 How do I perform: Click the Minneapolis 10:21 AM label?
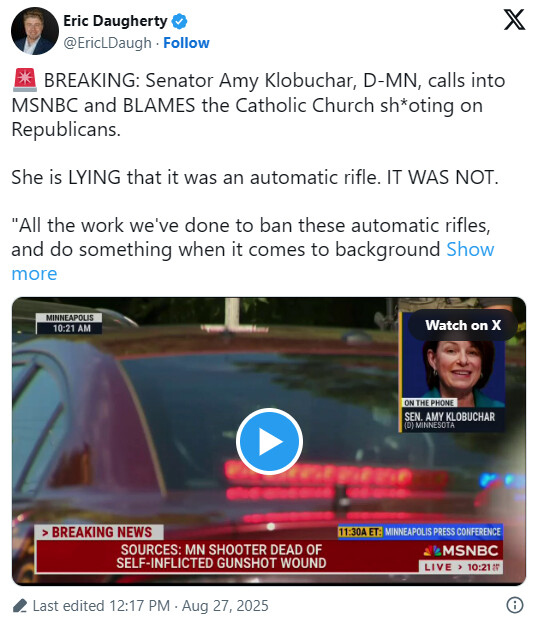click(x=69, y=323)
